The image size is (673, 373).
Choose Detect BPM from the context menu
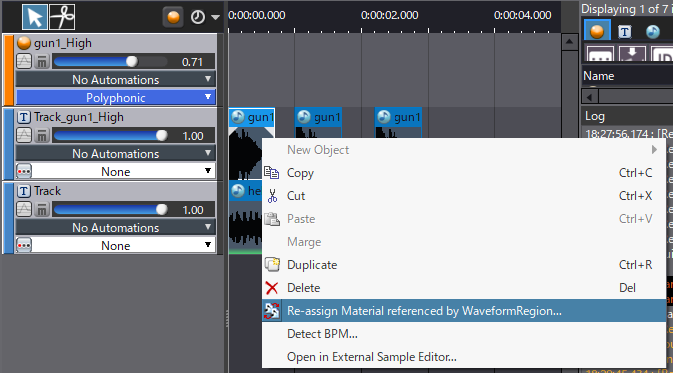[x=464, y=334]
